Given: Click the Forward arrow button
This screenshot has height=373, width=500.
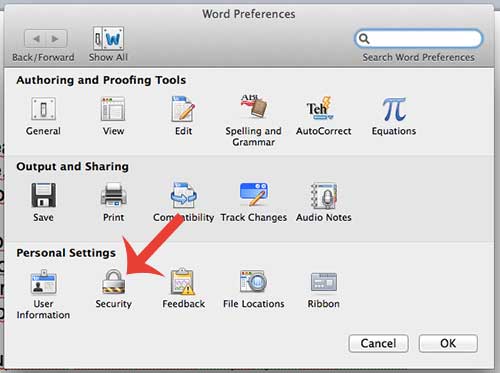Looking at the screenshot, I should click(x=56, y=39).
